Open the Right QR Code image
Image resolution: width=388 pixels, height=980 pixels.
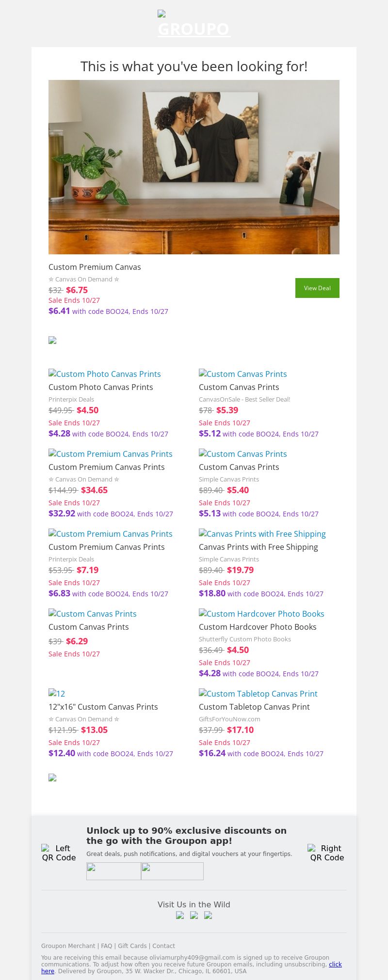click(327, 853)
